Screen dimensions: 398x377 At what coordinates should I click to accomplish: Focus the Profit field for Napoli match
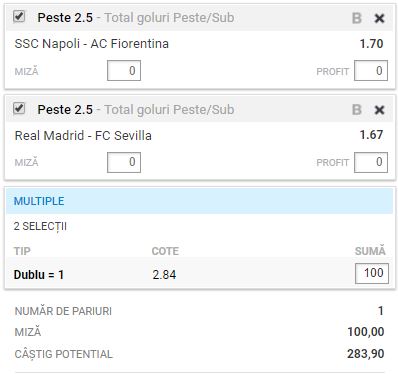[371, 71]
